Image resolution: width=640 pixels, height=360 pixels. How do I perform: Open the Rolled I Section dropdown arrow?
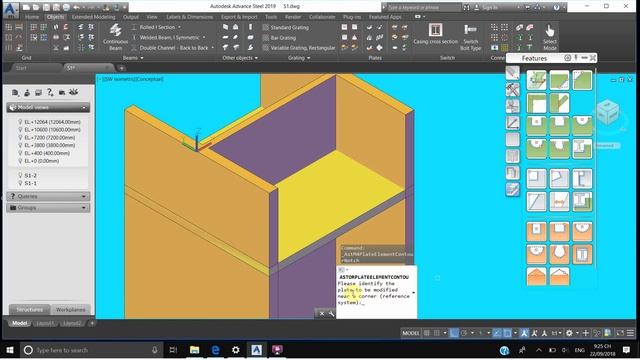179,27
